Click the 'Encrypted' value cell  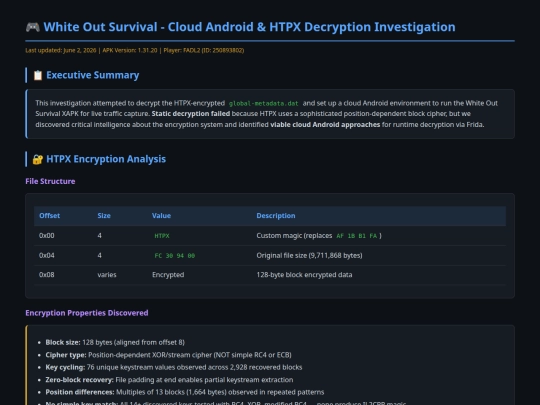[x=168, y=275]
